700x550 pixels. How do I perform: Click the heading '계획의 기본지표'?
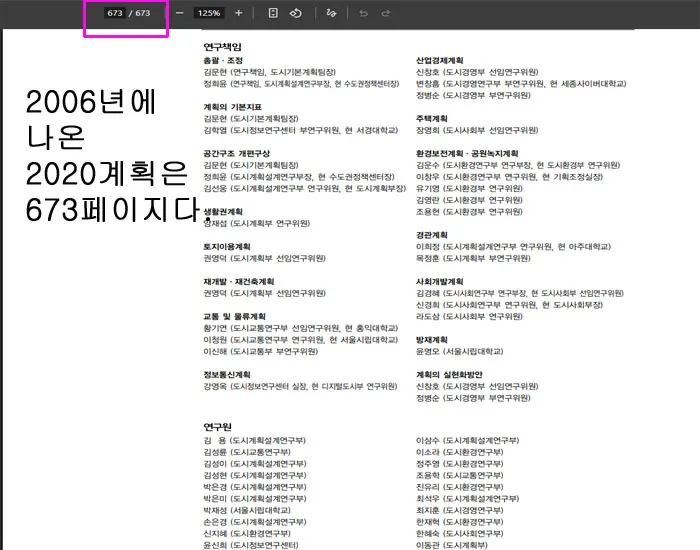click(233, 107)
